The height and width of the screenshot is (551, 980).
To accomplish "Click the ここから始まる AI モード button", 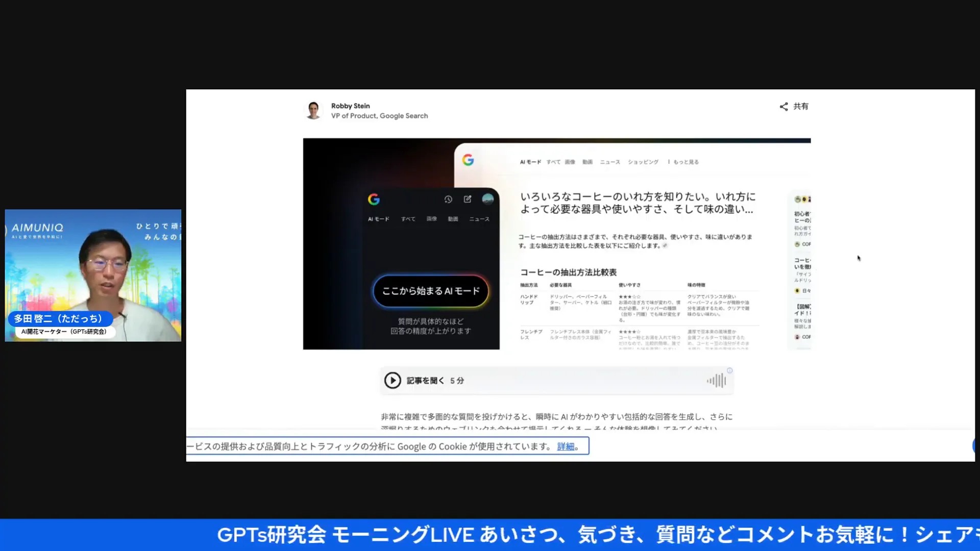I will tap(431, 291).
